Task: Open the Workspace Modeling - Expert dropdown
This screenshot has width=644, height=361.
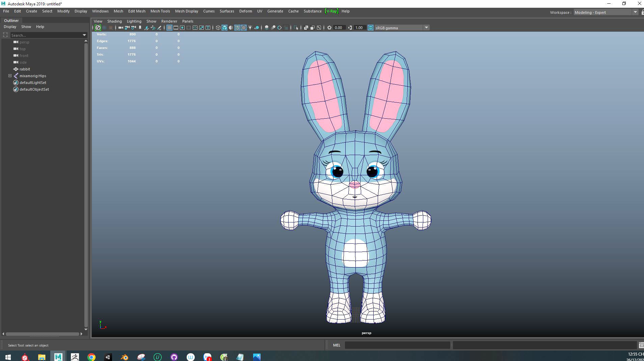Action: pyautogui.click(x=606, y=12)
